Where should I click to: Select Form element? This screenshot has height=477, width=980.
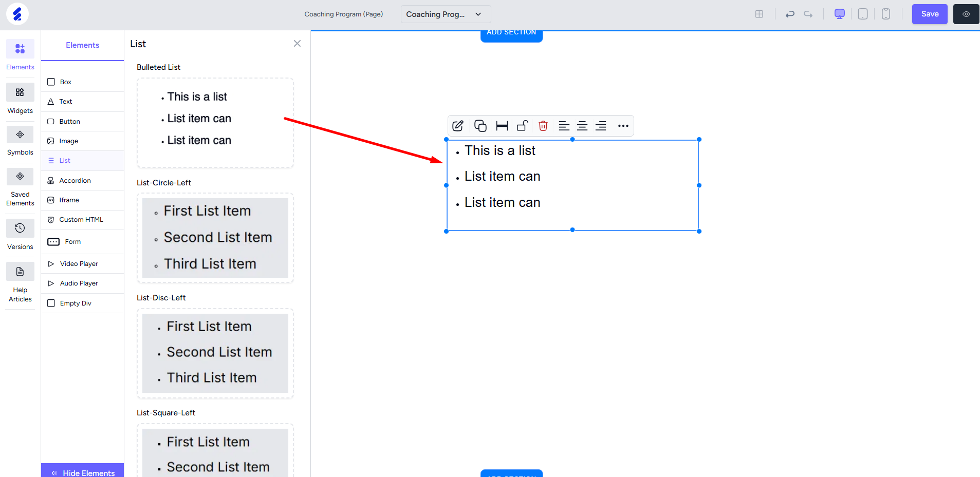[82, 242]
